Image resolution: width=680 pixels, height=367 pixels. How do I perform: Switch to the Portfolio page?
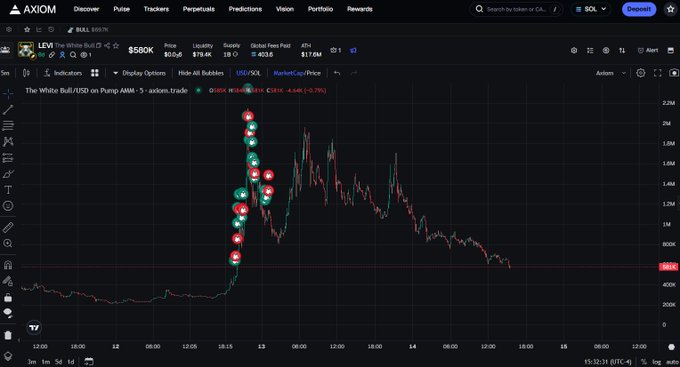pos(320,9)
